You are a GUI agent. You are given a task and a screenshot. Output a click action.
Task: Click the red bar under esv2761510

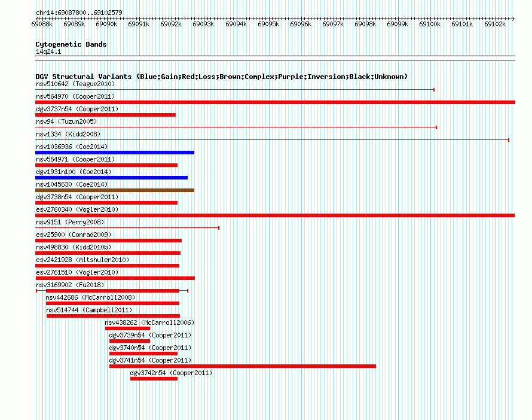pyautogui.click(x=115, y=278)
